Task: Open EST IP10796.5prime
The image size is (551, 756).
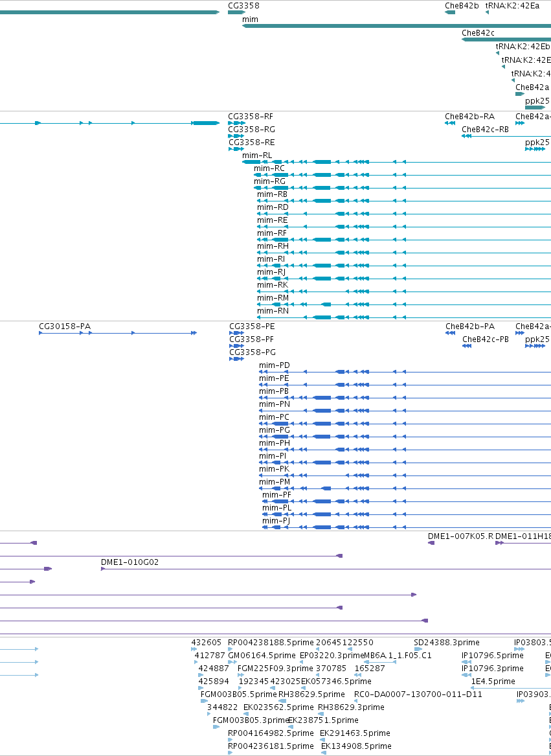Action: [493, 656]
